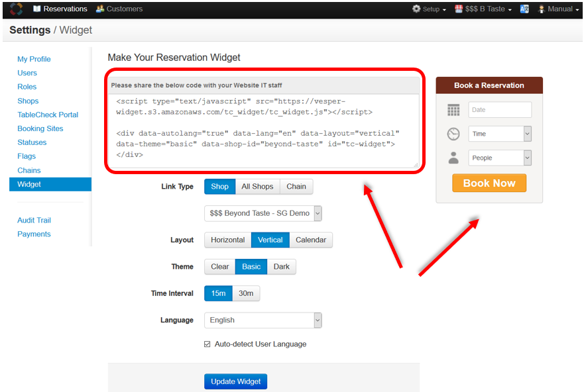Click the code textarea resize handle
The width and height of the screenshot is (586, 392).
[x=416, y=165]
